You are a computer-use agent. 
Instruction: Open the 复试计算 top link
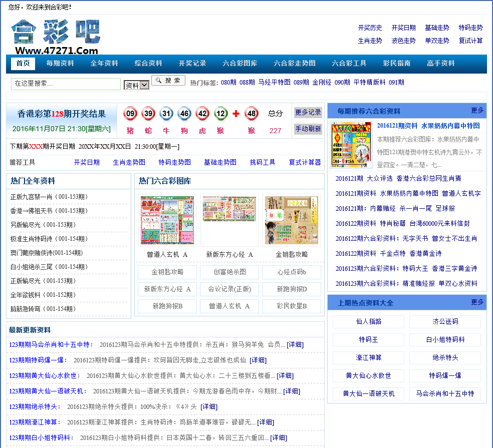click(x=470, y=41)
